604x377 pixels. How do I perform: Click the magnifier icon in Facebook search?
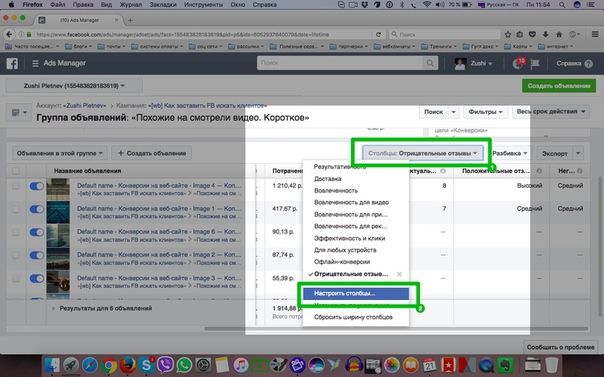point(430,63)
